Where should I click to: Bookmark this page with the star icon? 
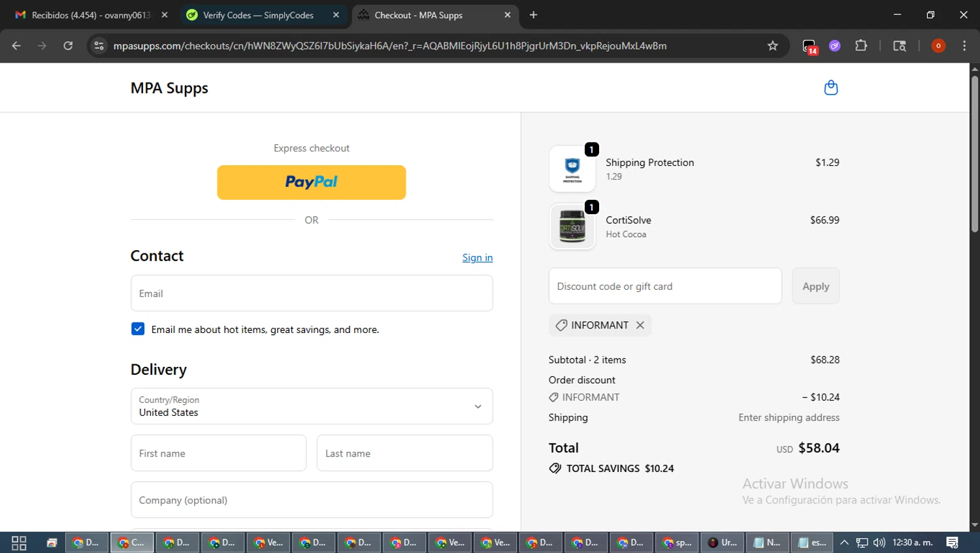point(773,46)
